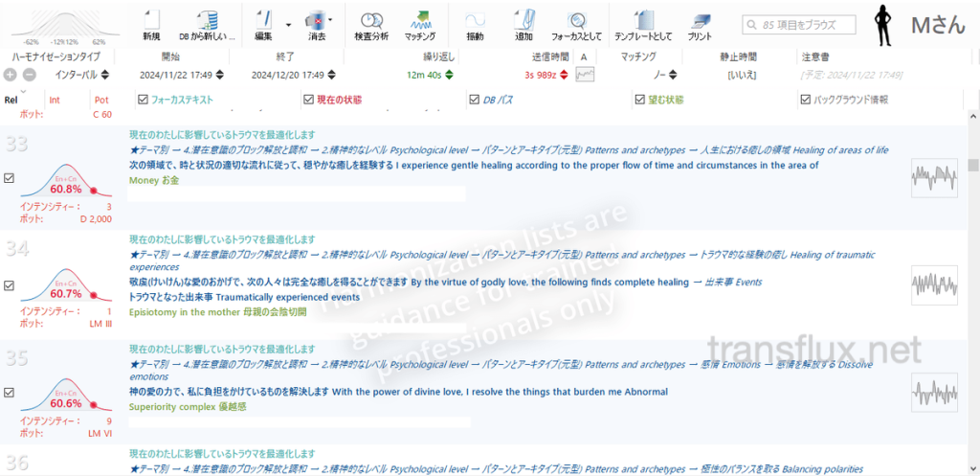
Task: Click the 85 項目をブラウズ search field
Action: tap(799, 25)
